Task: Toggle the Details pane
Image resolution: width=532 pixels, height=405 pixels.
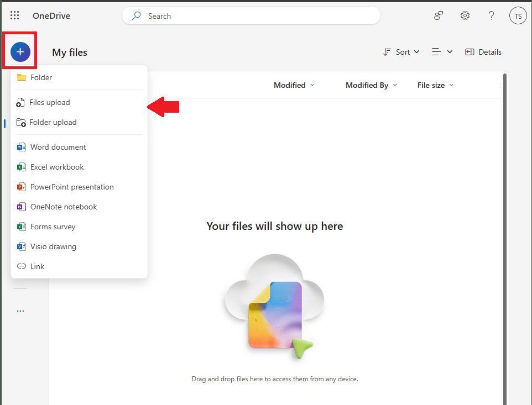Action: tap(483, 51)
